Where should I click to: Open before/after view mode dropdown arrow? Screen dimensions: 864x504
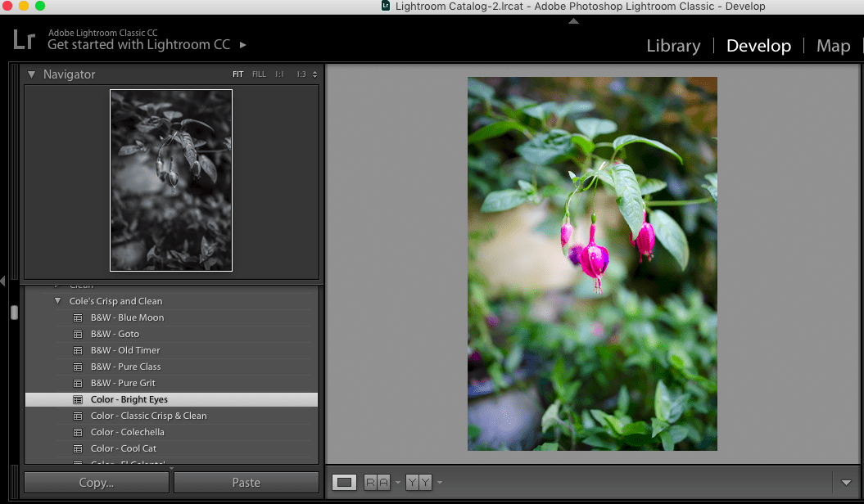(440, 483)
